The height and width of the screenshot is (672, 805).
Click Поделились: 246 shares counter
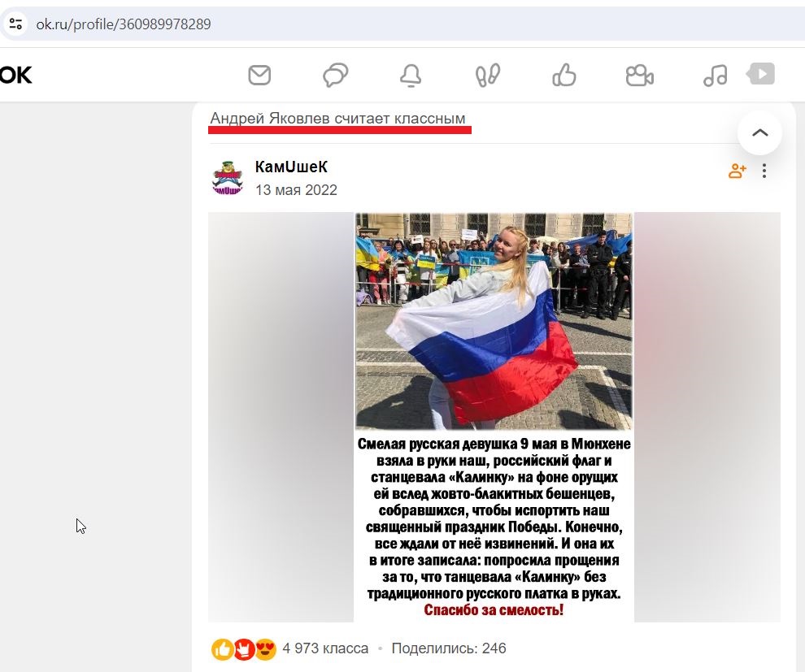coord(449,648)
